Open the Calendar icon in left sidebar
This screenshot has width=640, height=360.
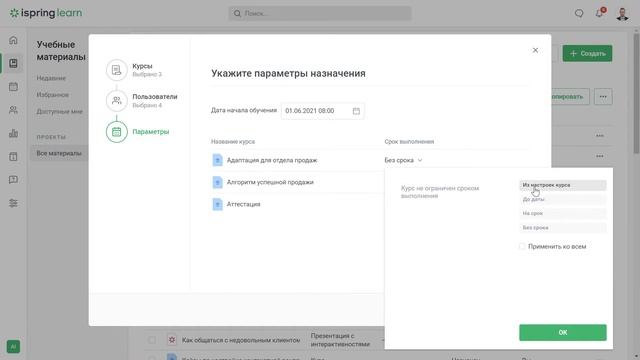[13, 87]
